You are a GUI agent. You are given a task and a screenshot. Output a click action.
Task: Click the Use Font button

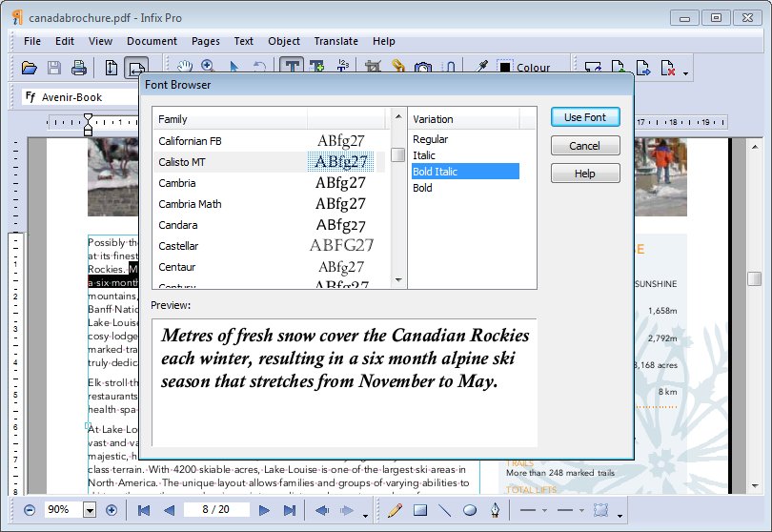[x=584, y=117]
